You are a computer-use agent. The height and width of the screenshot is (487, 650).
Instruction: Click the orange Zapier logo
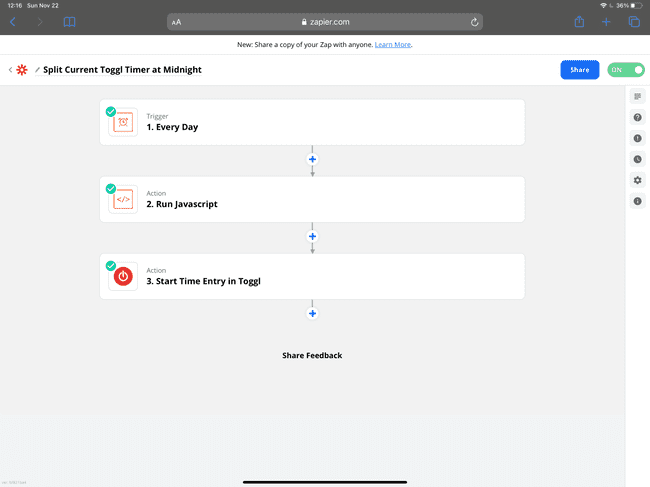[x=22, y=70]
